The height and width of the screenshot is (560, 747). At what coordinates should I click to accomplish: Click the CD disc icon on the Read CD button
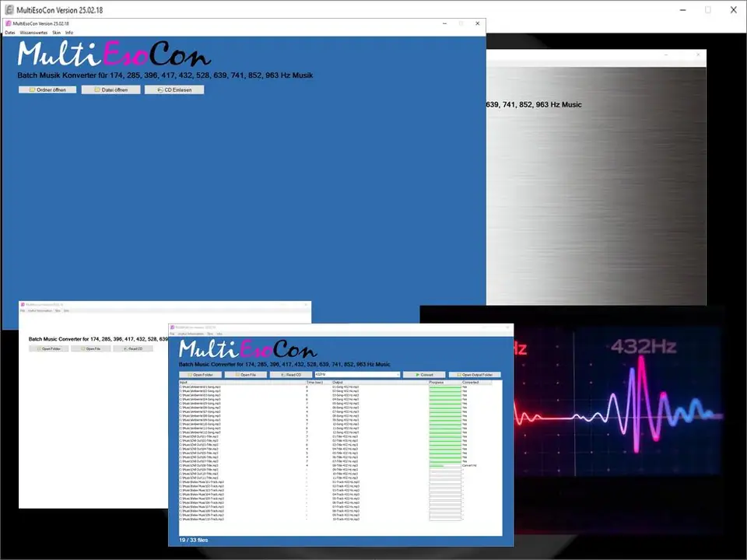283,374
